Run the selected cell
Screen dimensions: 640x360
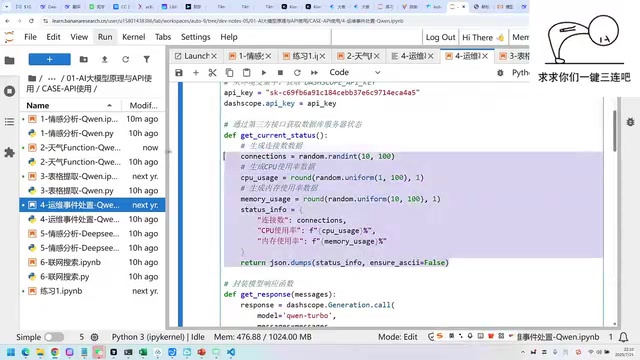coord(264,73)
